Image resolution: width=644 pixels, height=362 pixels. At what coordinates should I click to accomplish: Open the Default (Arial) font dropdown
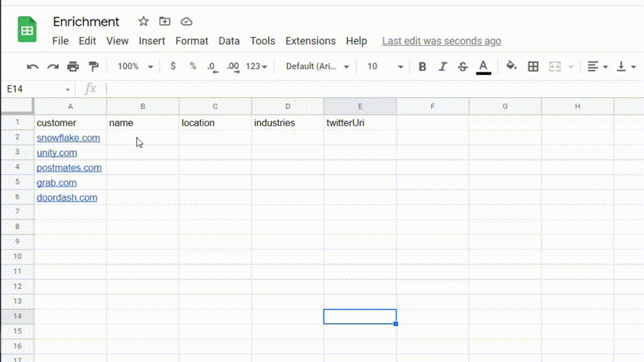(x=317, y=66)
